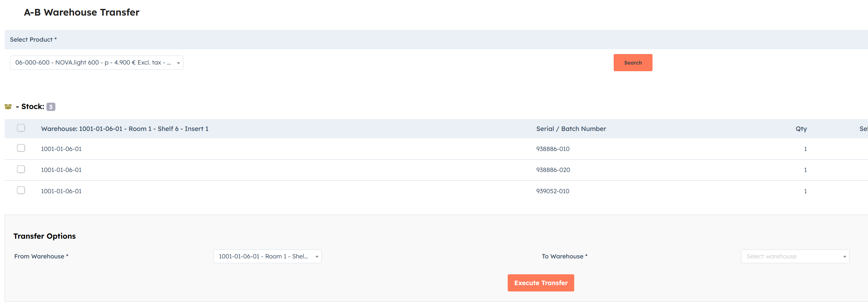Click the Qty column header
Viewport: 868px width, 308px height.
(x=801, y=129)
